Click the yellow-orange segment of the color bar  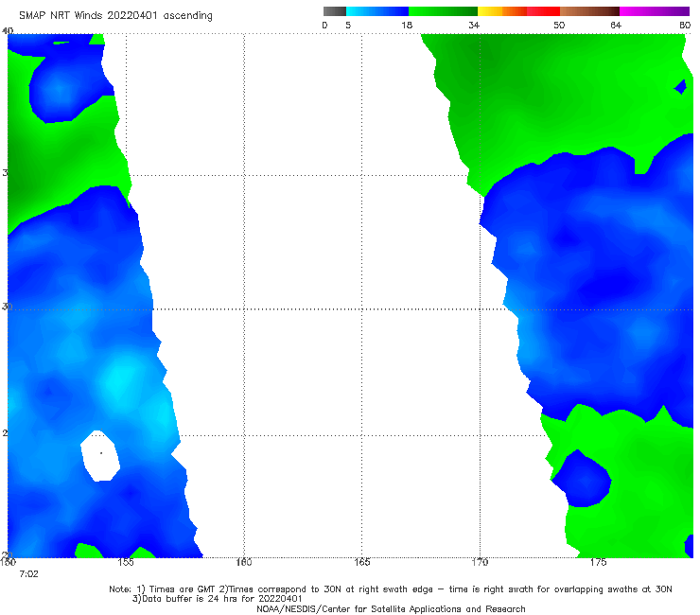[x=502, y=11]
